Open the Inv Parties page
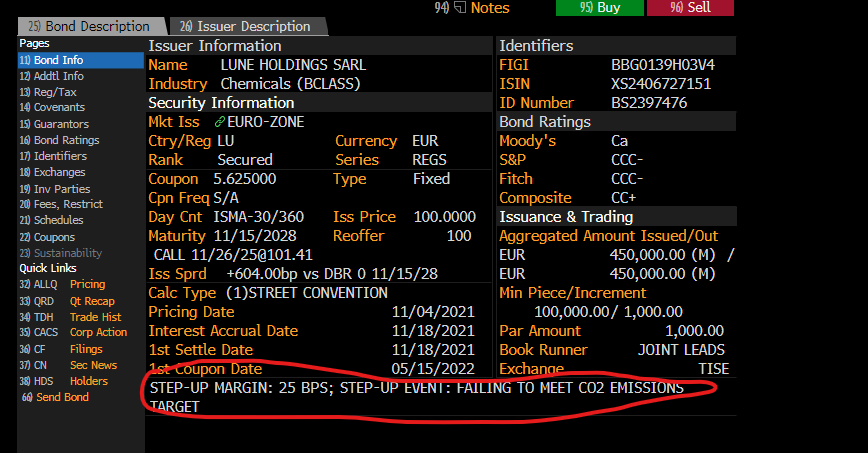The image size is (868, 453). (x=55, y=189)
